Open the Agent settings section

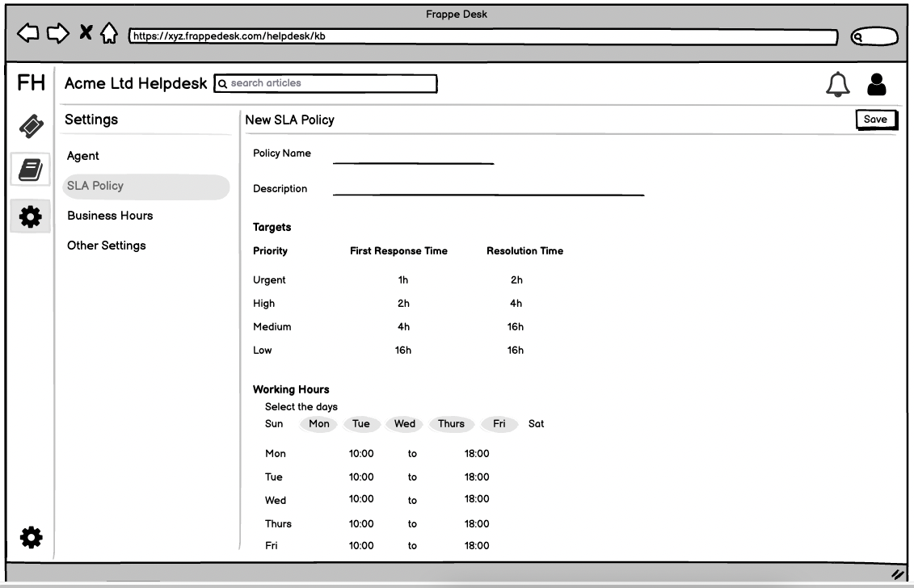[x=84, y=156]
